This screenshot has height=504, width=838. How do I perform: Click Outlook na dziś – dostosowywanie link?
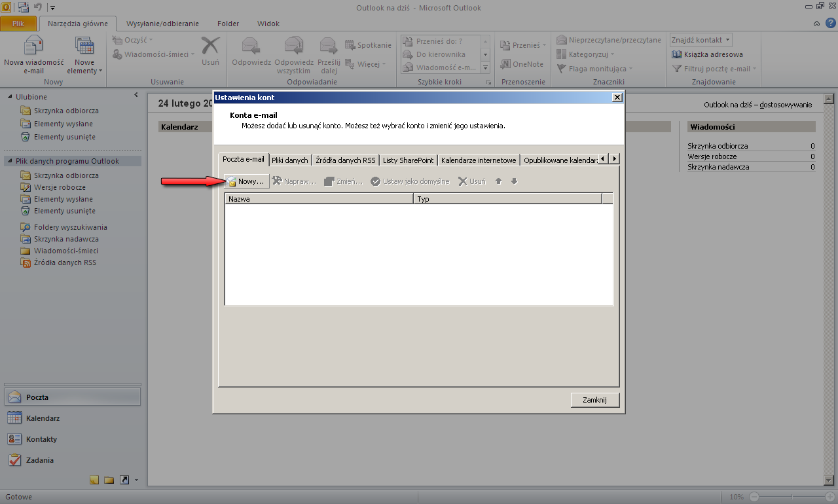(x=757, y=105)
